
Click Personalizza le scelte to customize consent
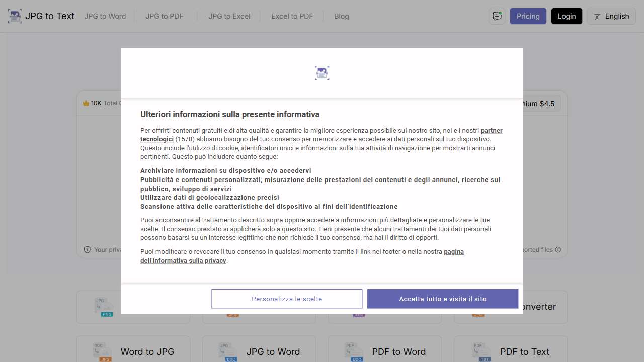pos(286,299)
